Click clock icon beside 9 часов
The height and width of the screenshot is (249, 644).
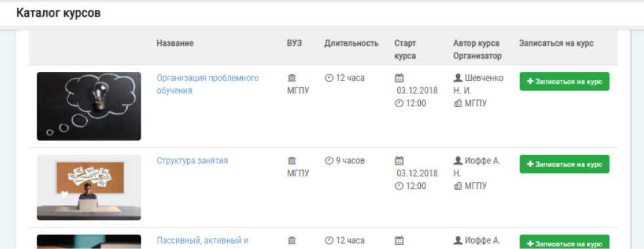pyautogui.click(x=329, y=160)
